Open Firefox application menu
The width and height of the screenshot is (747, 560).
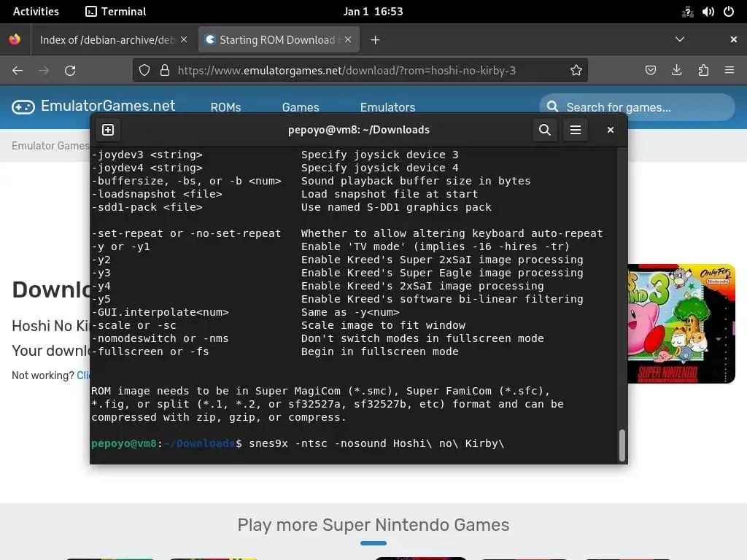click(729, 71)
